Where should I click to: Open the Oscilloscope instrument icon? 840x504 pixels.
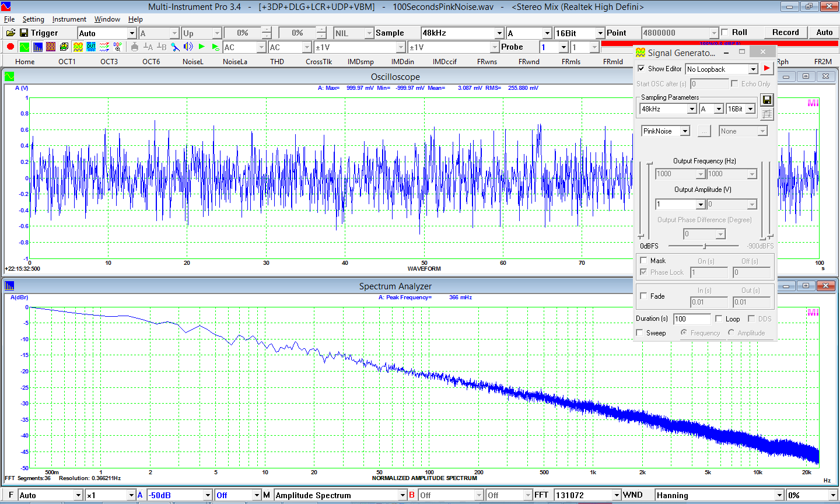click(24, 47)
